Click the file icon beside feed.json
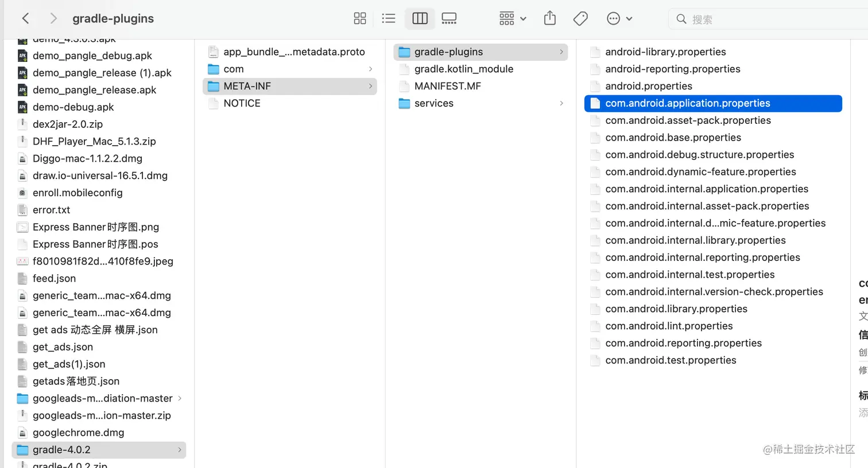 (x=22, y=278)
